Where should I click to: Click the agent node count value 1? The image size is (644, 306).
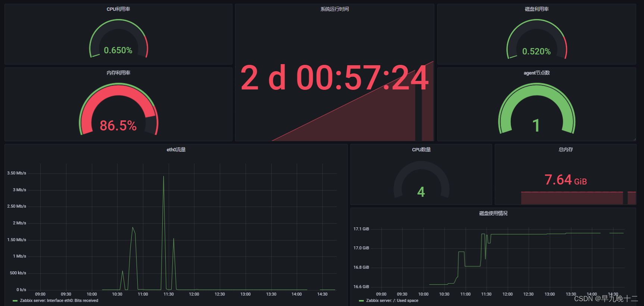pos(536,126)
